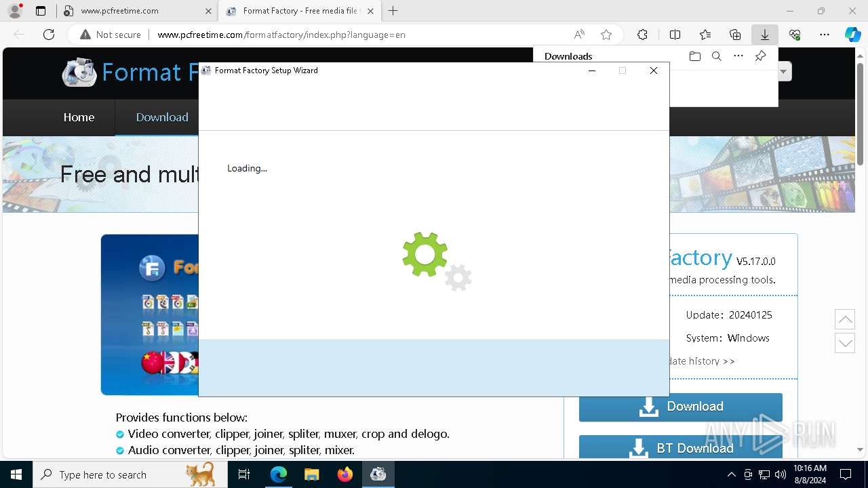
Task: Click the blue Download button
Action: (681, 407)
